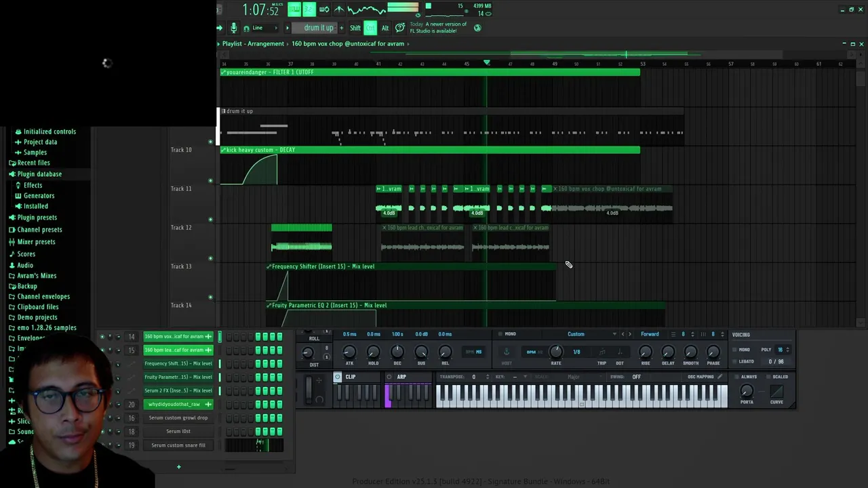
Task: Select Recent files in browser
Action: (33, 163)
